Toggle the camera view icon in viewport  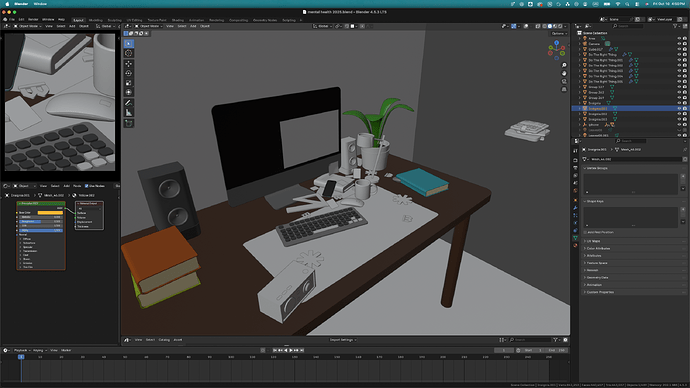(564, 81)
